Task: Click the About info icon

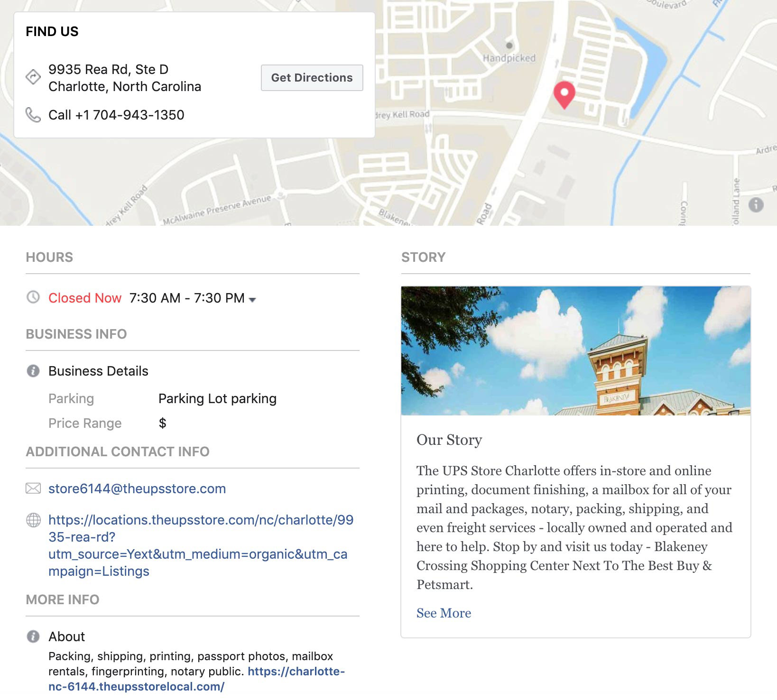Action: pos(33,636)
